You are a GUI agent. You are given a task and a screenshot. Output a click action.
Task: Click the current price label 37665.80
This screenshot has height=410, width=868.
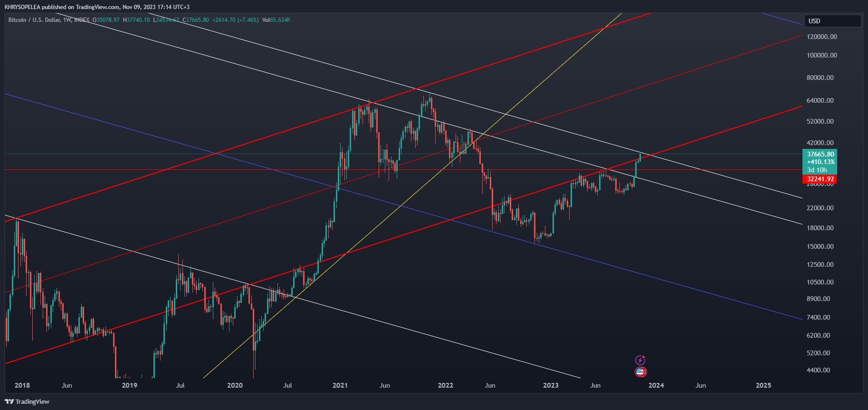[x=820, y=154]
